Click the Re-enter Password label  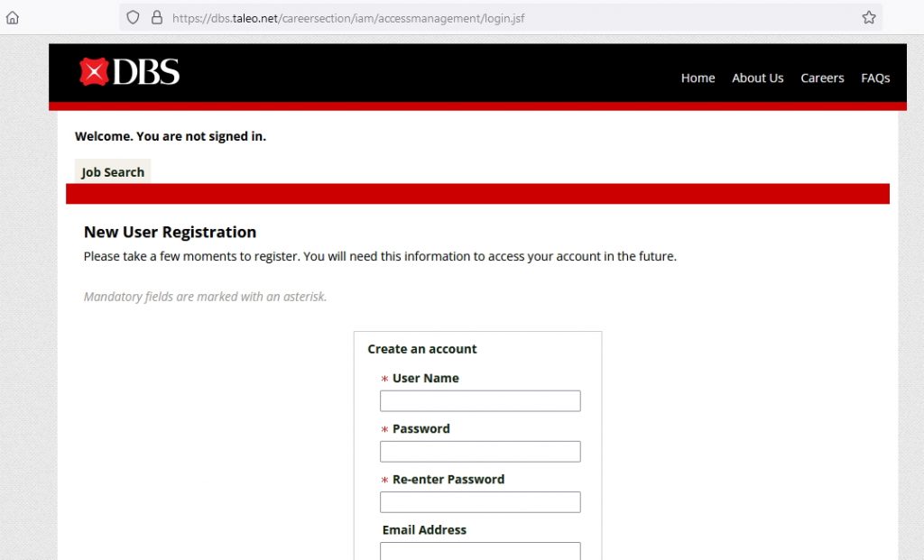[448, 480]
